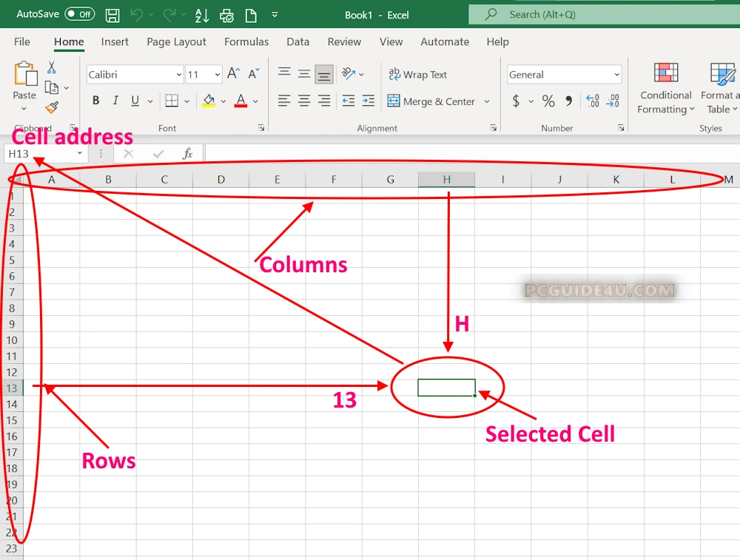740x560 pixels.
Task: Click the yellow Fill Color swatch
Action: [208, 101]
